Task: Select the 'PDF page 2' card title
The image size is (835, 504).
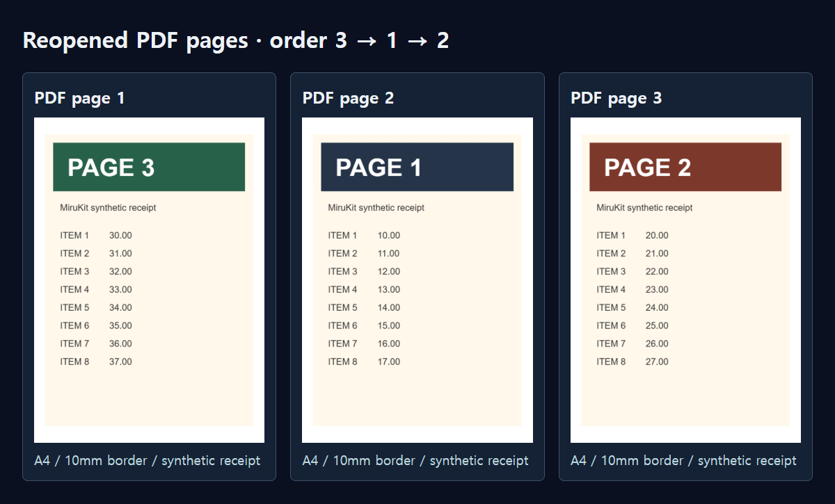Action: point(348,98)
